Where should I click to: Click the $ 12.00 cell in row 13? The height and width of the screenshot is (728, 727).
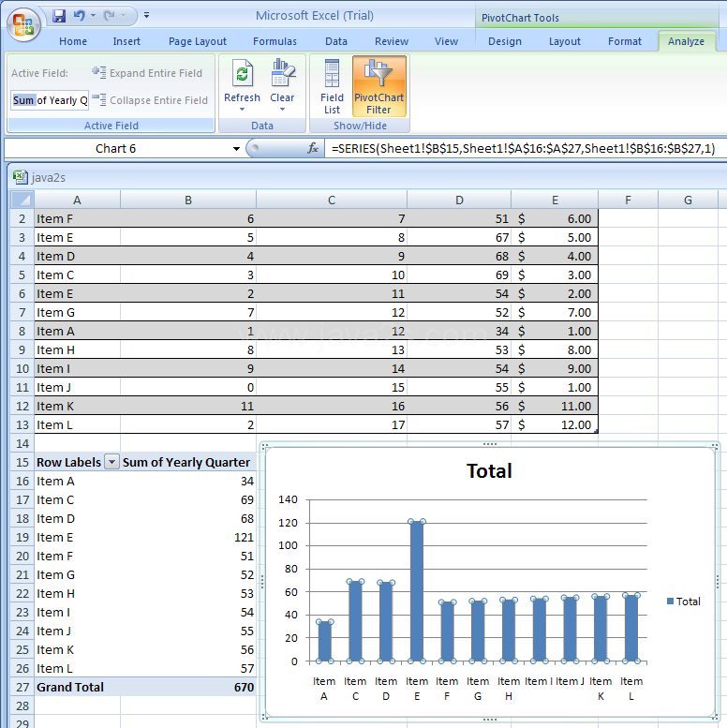point(555,424)
